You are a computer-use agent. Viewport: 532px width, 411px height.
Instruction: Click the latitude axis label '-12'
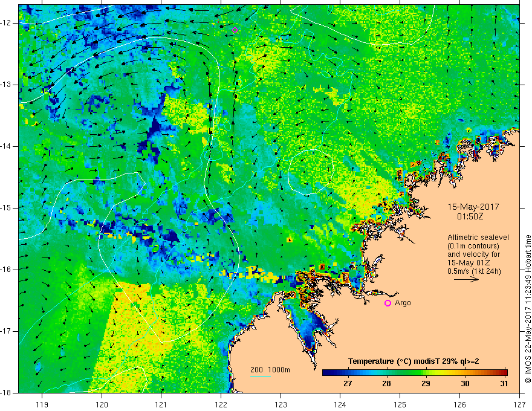[x=6, y=23]
